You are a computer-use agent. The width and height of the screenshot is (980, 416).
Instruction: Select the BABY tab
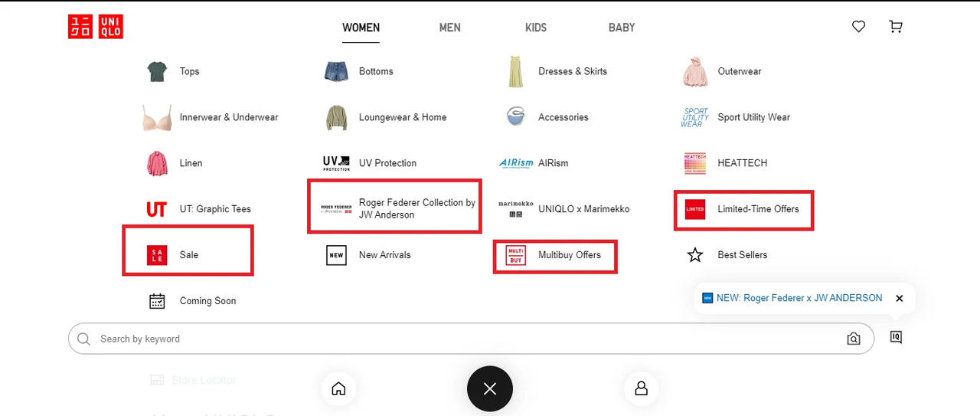point(622,28)
